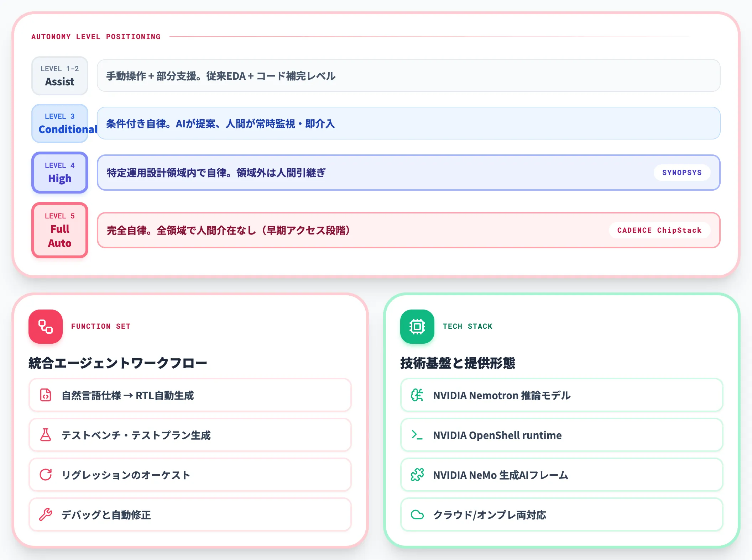This screenshot has height=560, width=752.
Task: Click the クラウド/オンプレ両対応 text
Action: tap(490, 515)
